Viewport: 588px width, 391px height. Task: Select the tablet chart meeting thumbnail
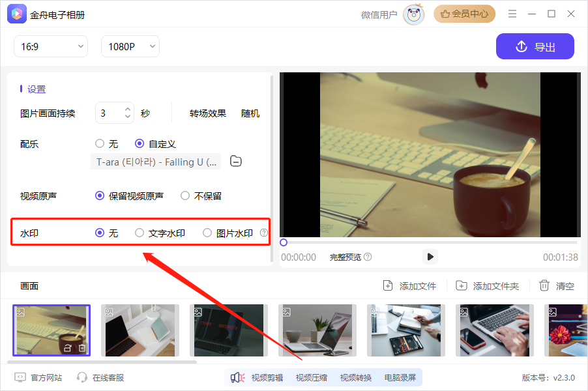(x=405, y=330)
